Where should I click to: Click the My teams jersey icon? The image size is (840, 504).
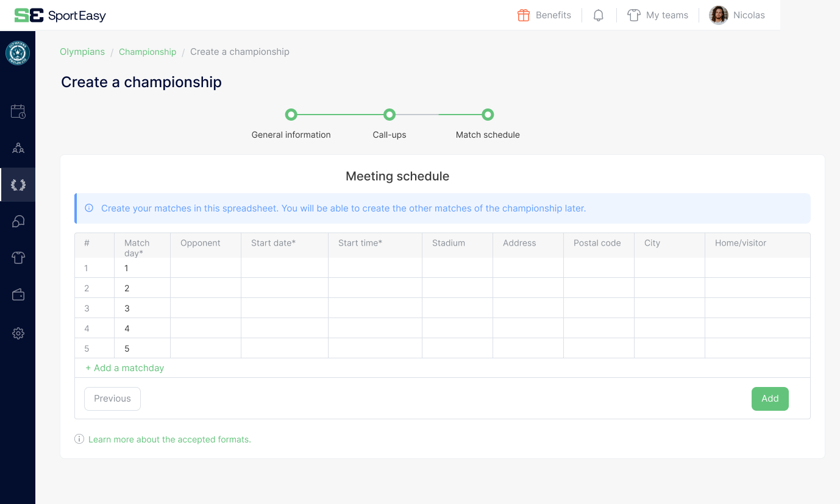point(634,15)
